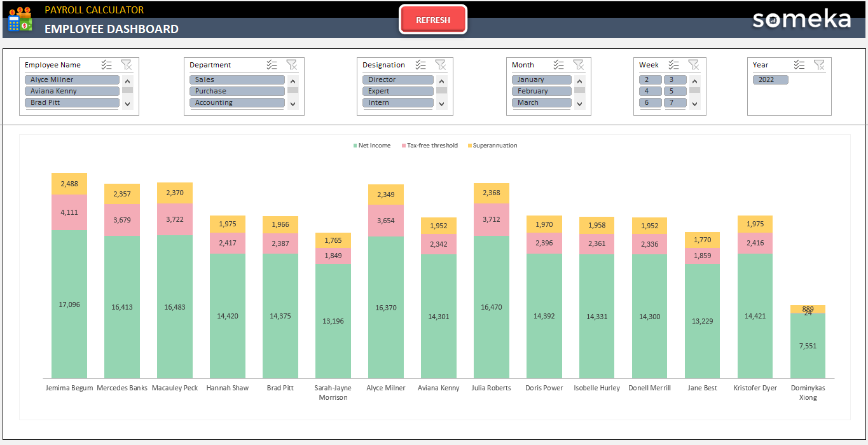The image size is (868, 445).
Task: Click the down chevron on Week slicer
Action: tap(694, 102)
